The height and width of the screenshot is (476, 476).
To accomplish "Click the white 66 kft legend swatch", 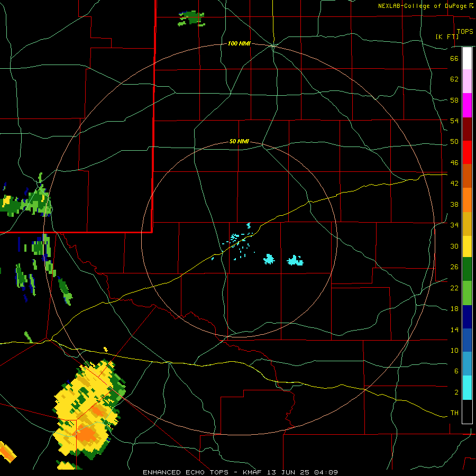I will coord(467,58).
